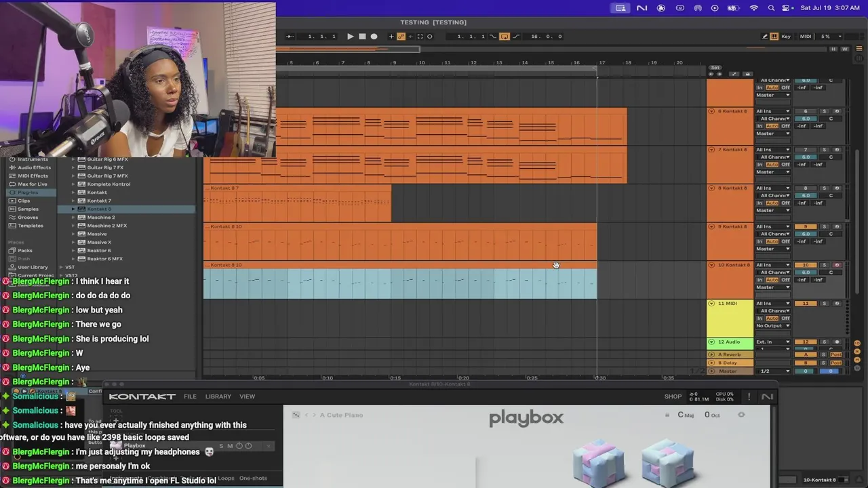Viewport: 868px width, 488px height.
Task: Select the Samples browser category
Action: tap(28, 209)
